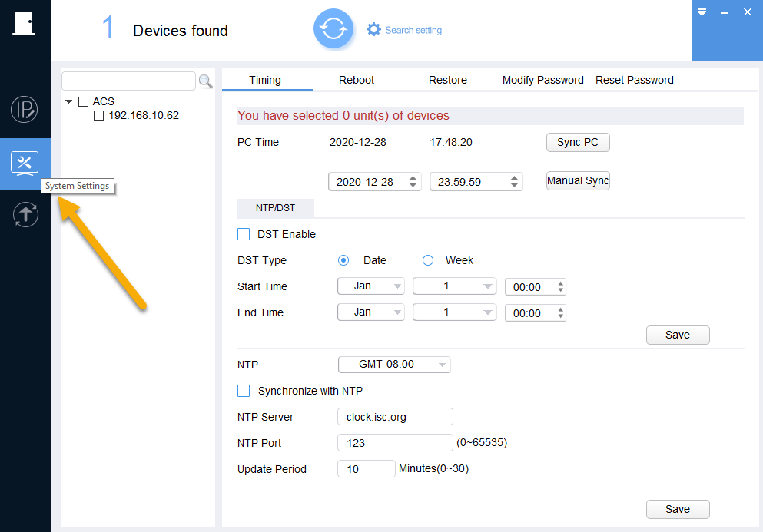Check the 192.168.10.62 device checkbox
The width and height of the screenshot is (763, 532).
coord(99,116)
